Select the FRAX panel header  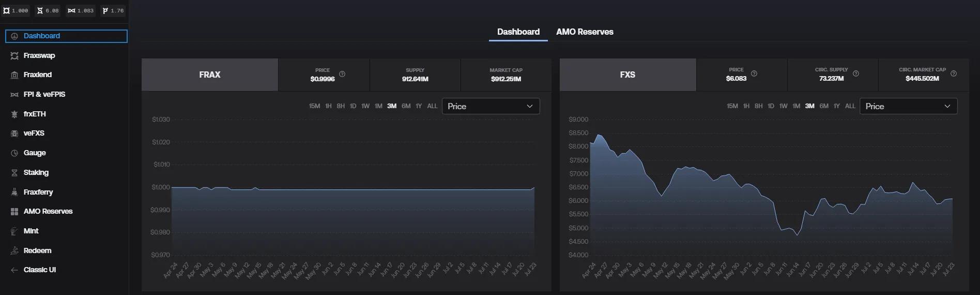(210, 75)
